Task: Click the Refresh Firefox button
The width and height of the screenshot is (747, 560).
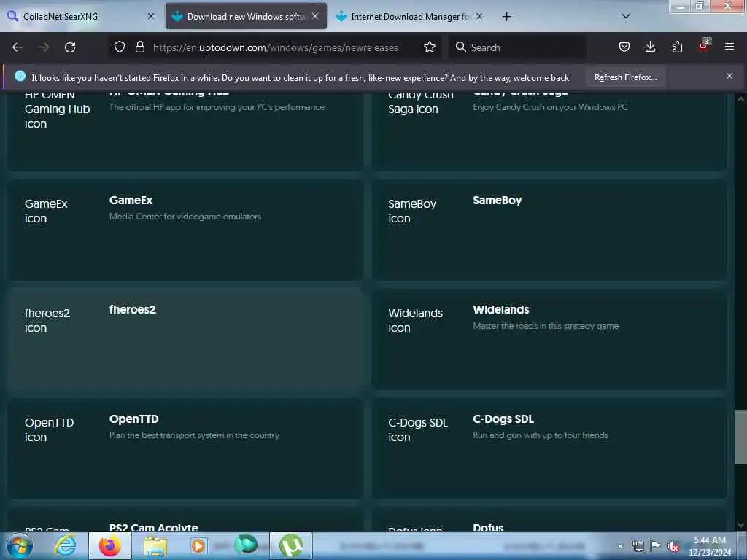Action: tap(625, 77)
